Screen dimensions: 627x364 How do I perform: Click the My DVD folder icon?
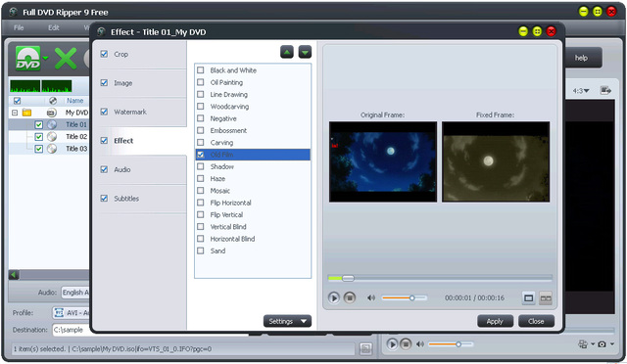click(x=26, y=113)
